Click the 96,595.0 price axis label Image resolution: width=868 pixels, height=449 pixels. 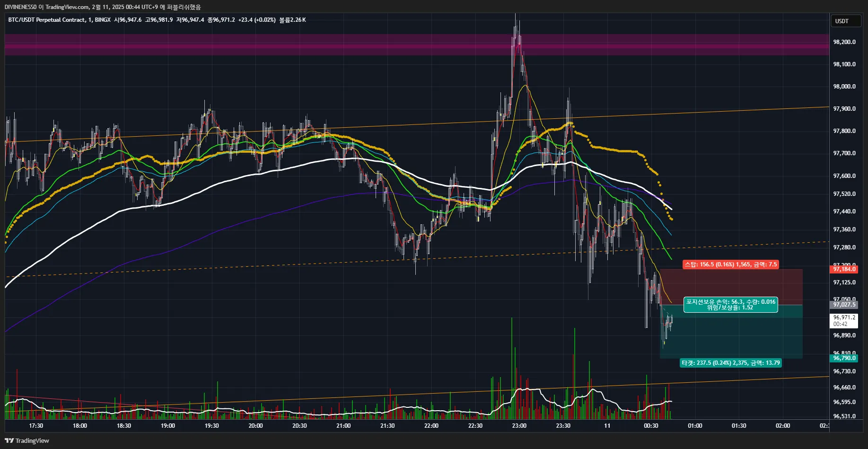click(x=844, y=402)
